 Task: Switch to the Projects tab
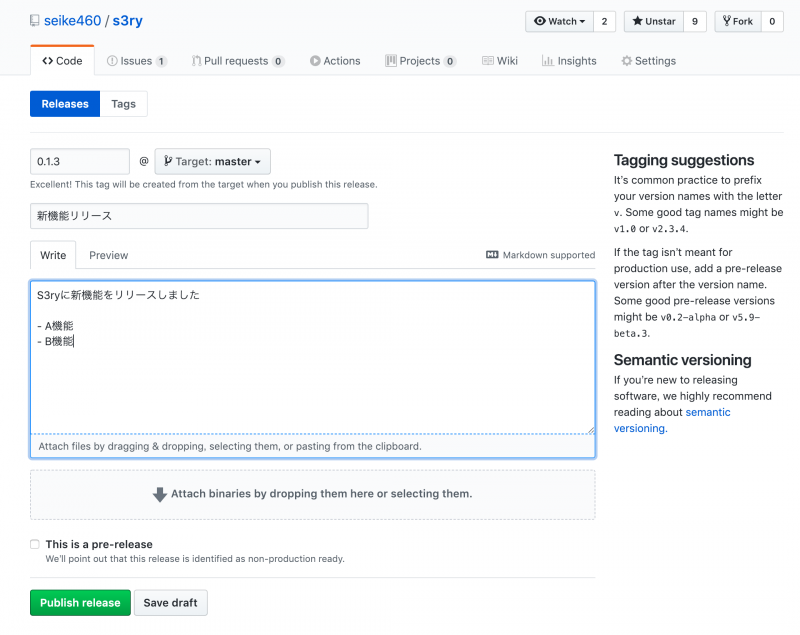click(420, 61)
